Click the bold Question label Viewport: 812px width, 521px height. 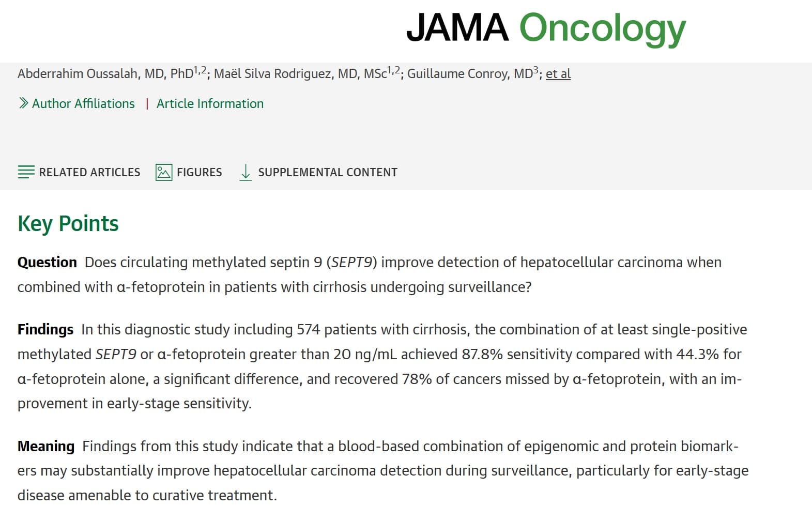pyautogui.click(x=47, y=262)
